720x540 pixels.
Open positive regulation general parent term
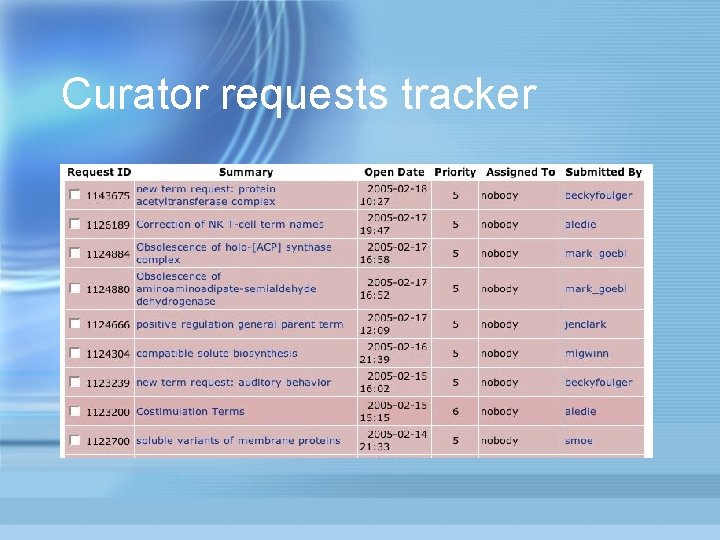click(x=240, y=324)
